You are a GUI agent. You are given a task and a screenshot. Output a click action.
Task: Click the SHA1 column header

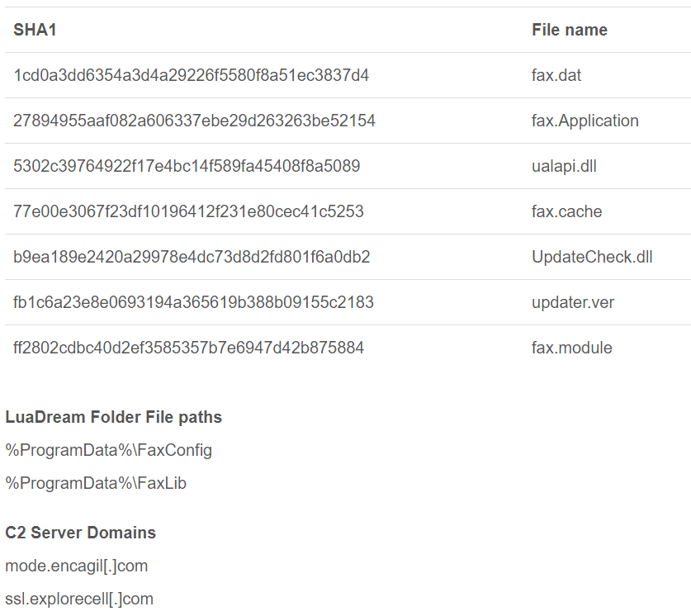[x=35, y=31]
